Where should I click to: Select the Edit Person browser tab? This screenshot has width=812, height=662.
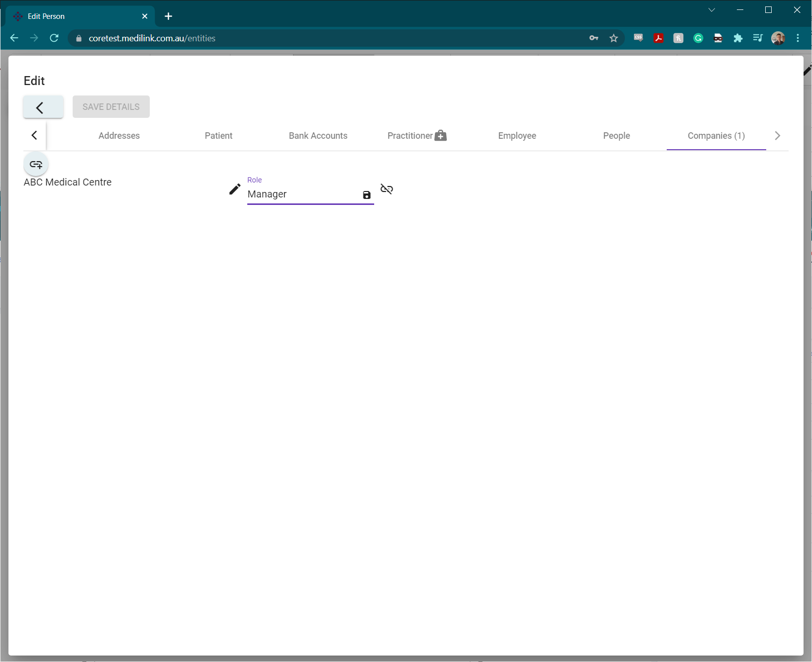pos(81,16)
